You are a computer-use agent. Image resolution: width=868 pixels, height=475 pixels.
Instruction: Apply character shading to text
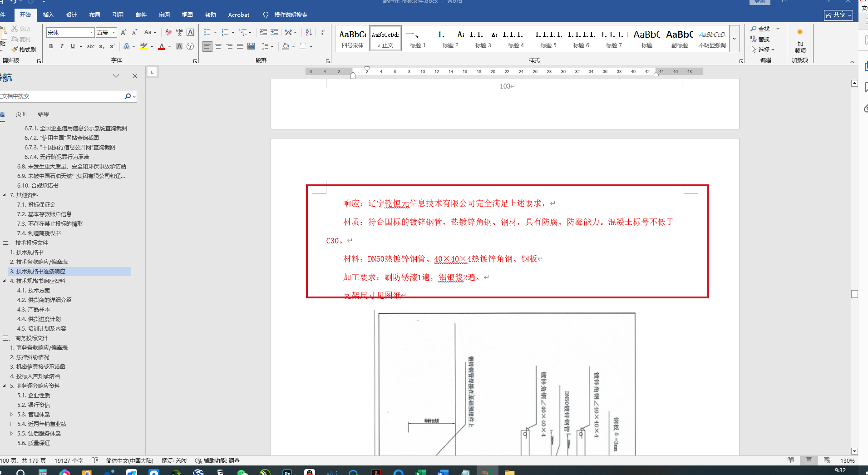point(179,46)
